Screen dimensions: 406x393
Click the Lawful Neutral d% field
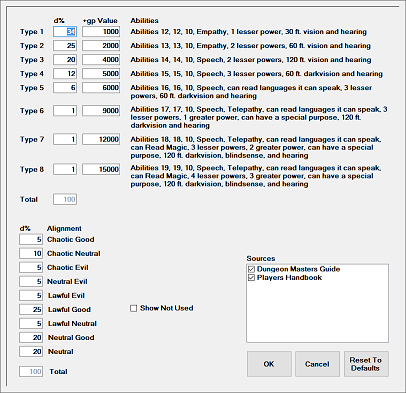tap(31, 323)
